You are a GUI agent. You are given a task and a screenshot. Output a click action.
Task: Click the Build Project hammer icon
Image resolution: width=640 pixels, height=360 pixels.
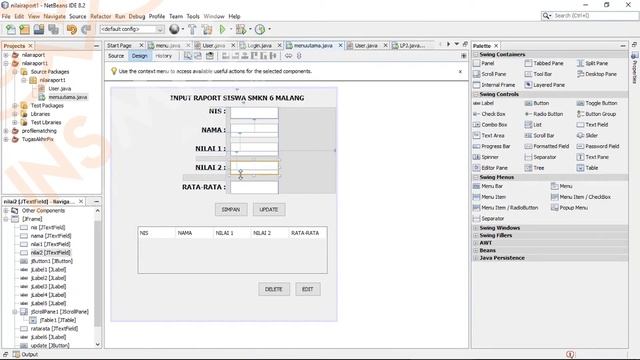click(192, 29)
